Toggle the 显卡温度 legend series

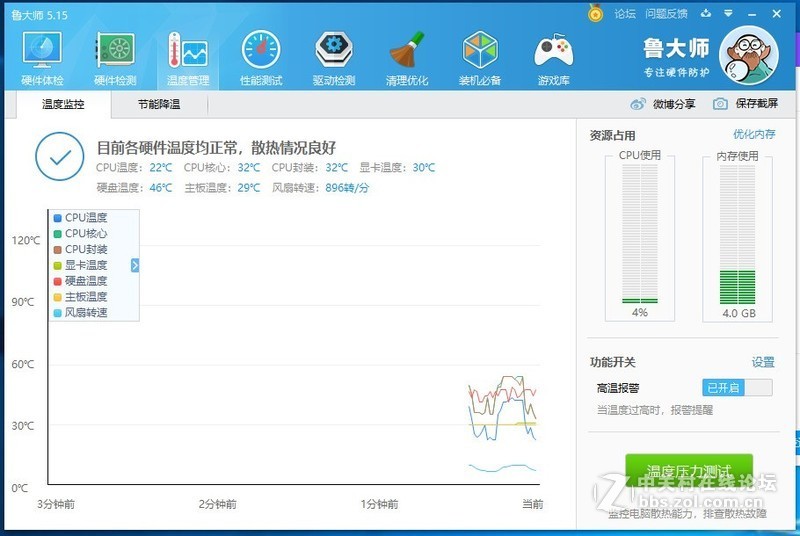tap(81, 265)
